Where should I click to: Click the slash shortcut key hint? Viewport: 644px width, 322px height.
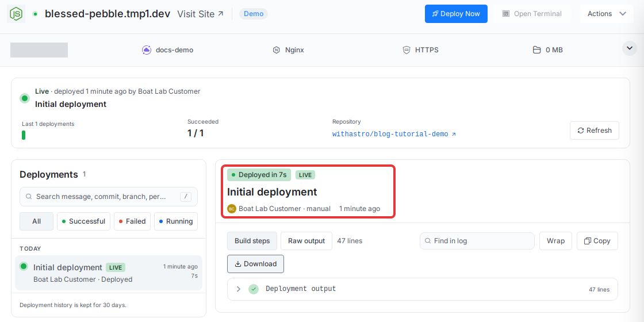(186, 197)
